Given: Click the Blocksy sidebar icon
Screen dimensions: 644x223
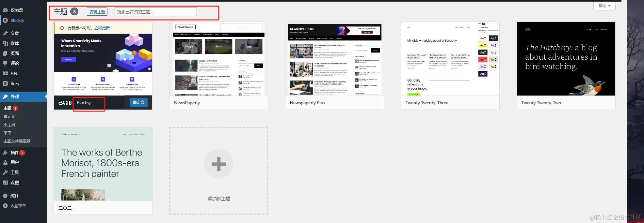Looking at the screenshot, I should click(5, 20).
